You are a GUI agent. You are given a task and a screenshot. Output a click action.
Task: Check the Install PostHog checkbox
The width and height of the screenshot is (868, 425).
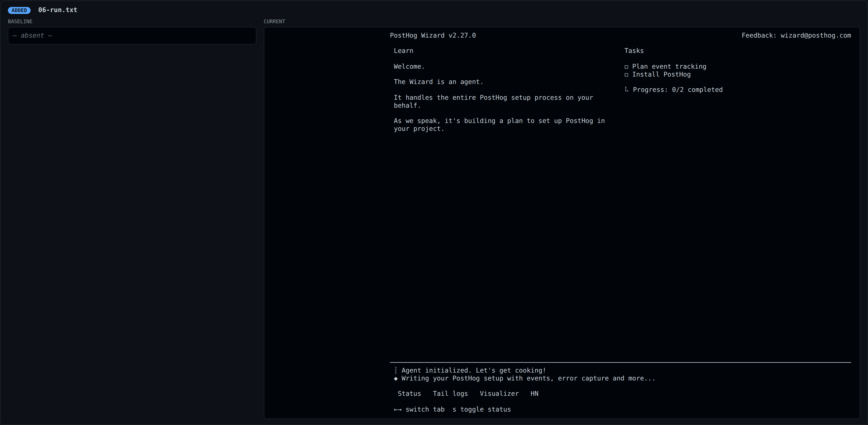[x=626, y=75]
